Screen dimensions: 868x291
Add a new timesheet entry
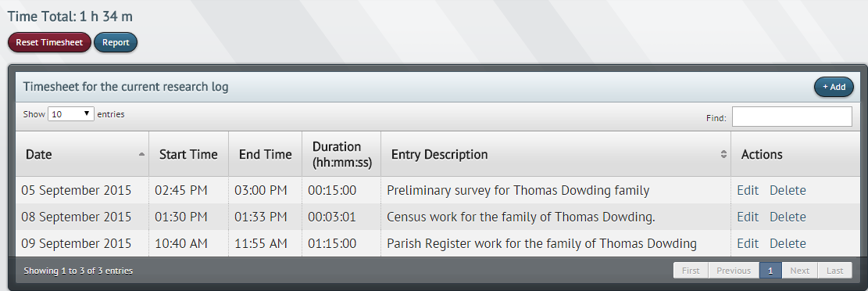[834, 87]
